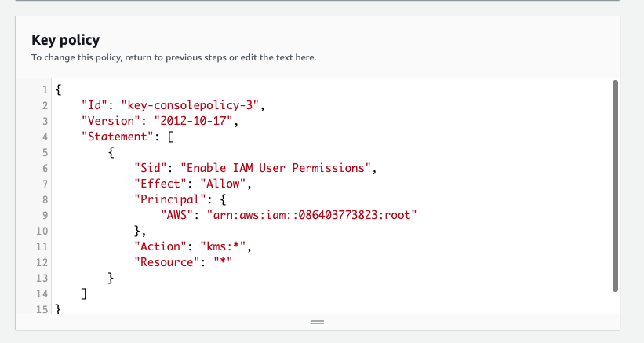
Task: Select line number 6 in the gutter
Action: pyautogui.click(x=45, y=168)
